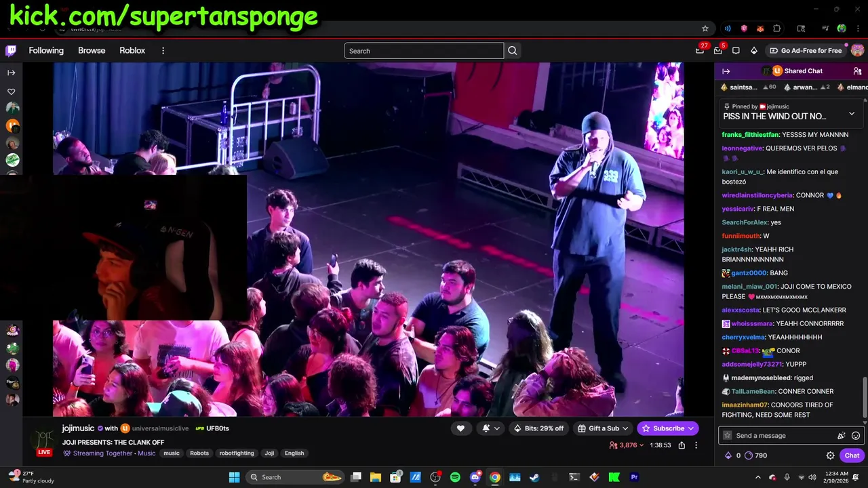Open the Windows Start menu
Viewport: 868px width, 488px height.
(x=234, y=477)
